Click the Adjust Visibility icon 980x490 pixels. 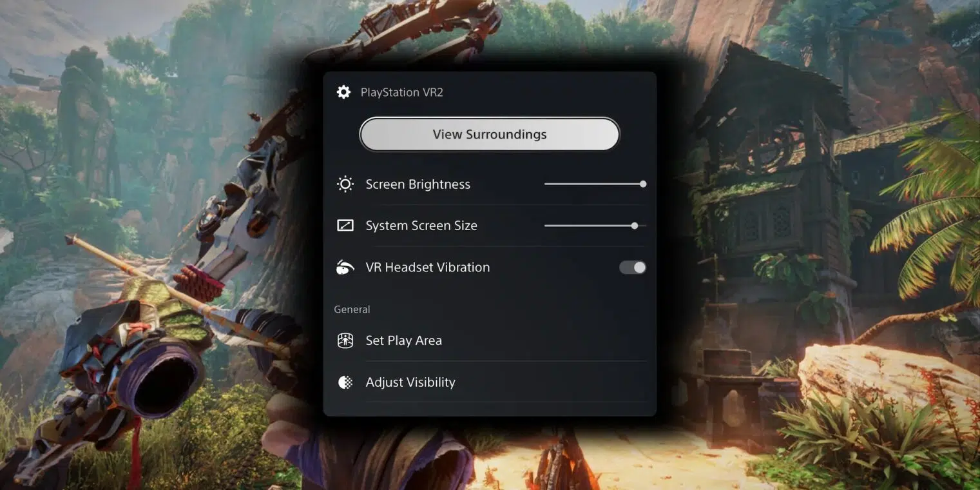pos(345,382)
